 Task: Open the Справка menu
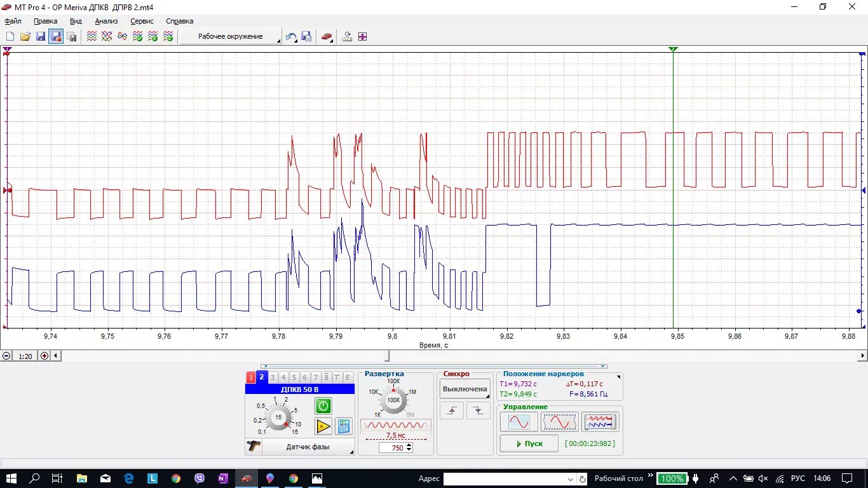click(179, 21)
